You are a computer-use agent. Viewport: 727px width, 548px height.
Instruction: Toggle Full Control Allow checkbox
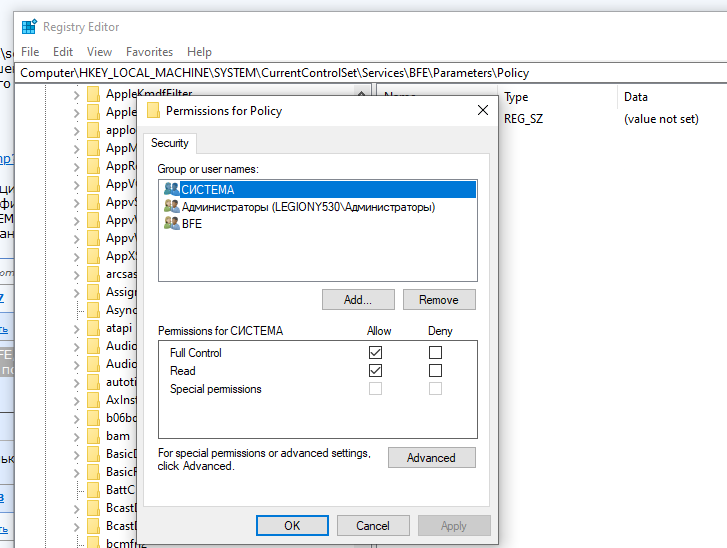coord(375,352)
